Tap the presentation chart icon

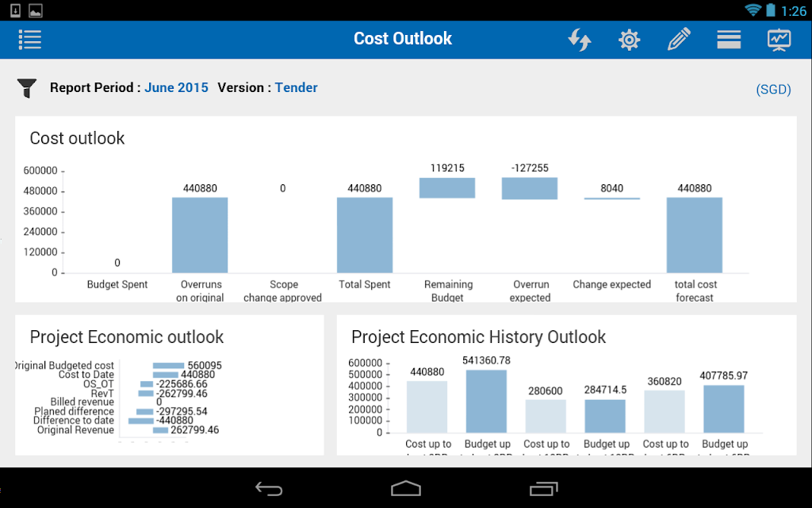point(779,40)
